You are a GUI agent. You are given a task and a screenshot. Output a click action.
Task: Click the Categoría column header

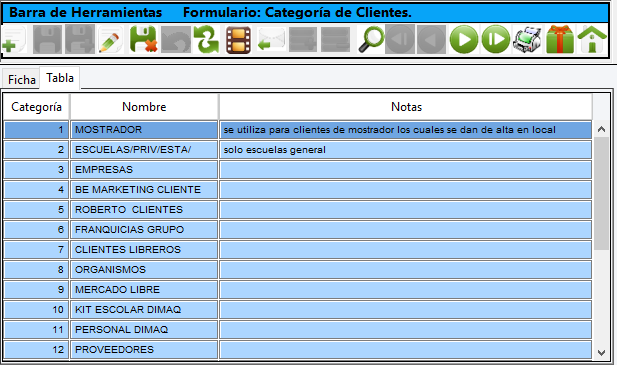pyautogui.click(x=36, y=107)
